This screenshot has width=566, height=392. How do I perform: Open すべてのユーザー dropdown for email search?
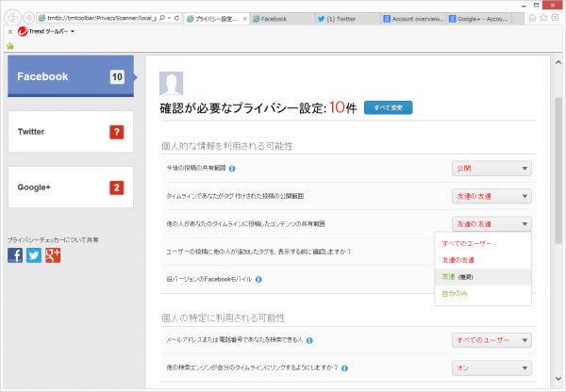(491, 340)
